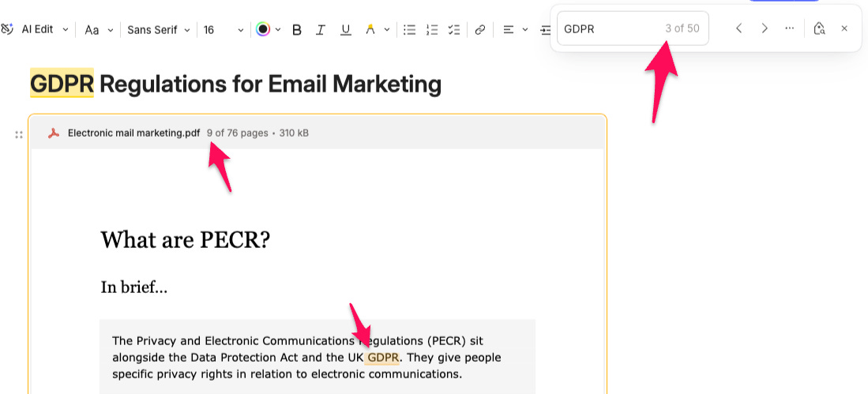Click the '3 of 50' match counter
This screenshot has height=394, width=868.
point(682,28)
